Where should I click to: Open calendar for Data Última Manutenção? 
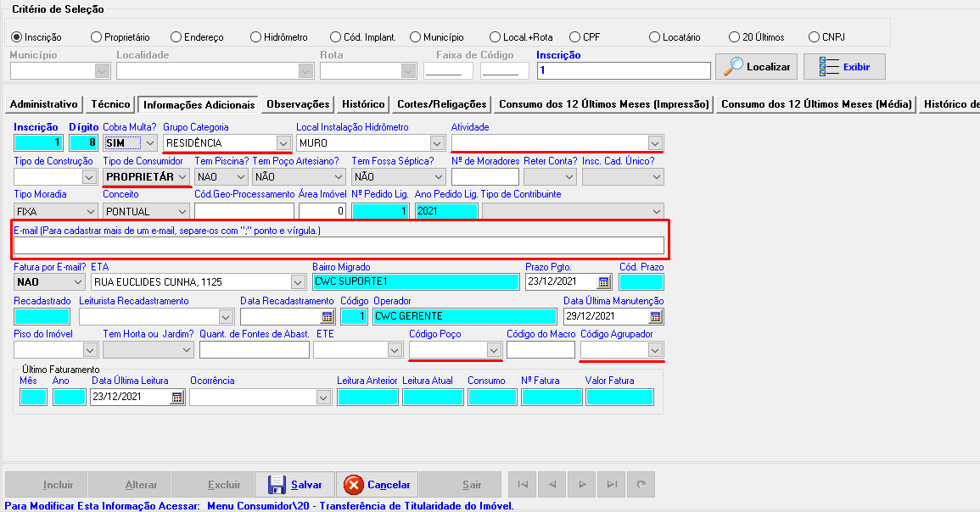coord(655,316)
